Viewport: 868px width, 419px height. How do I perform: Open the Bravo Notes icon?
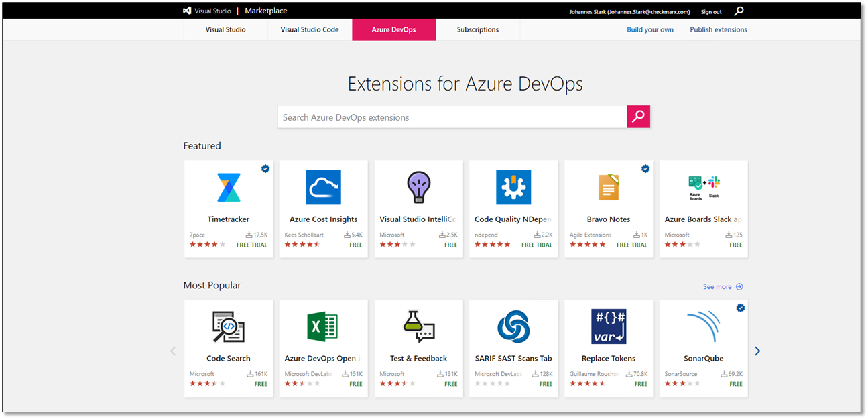tap(609, 187)
